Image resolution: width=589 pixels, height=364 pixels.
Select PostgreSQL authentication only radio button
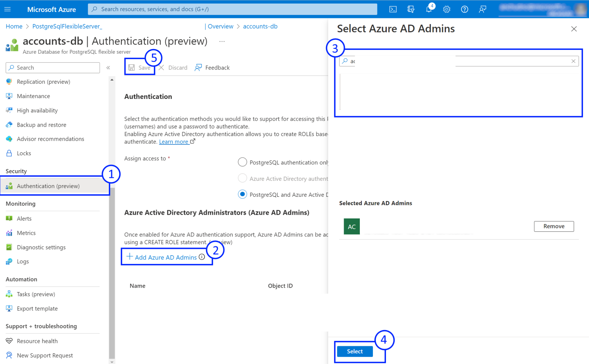[x=243, y=162]
